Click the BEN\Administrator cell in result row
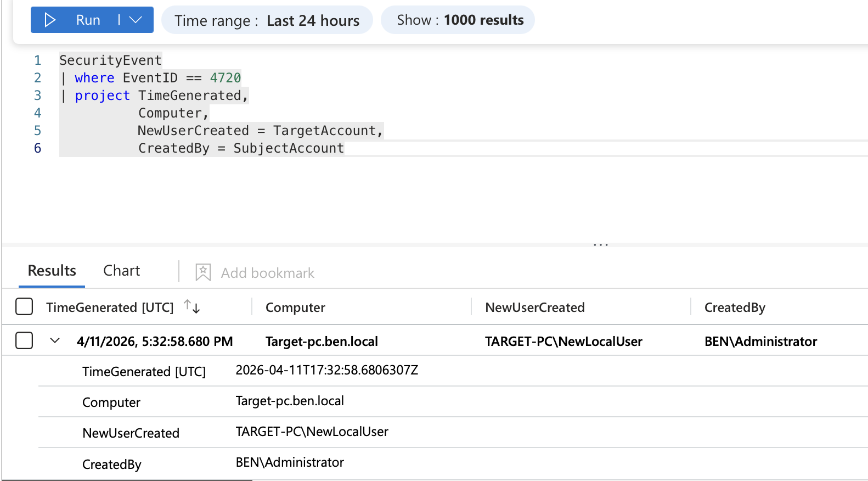Image resolution: width=868 pixels, height=481 pixels. tap(760, 342)
